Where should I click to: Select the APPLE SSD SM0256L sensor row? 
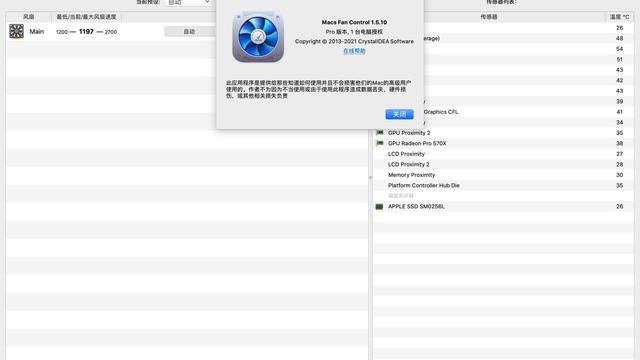click(503, 207)
